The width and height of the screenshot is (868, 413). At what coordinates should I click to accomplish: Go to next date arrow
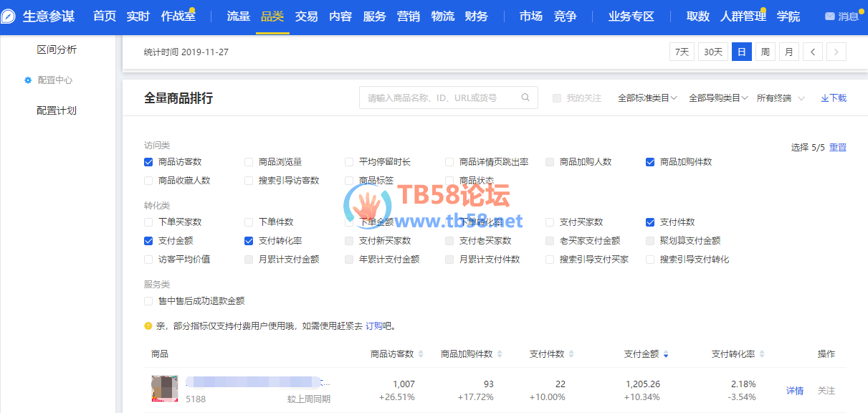click(x=836, y=52)
